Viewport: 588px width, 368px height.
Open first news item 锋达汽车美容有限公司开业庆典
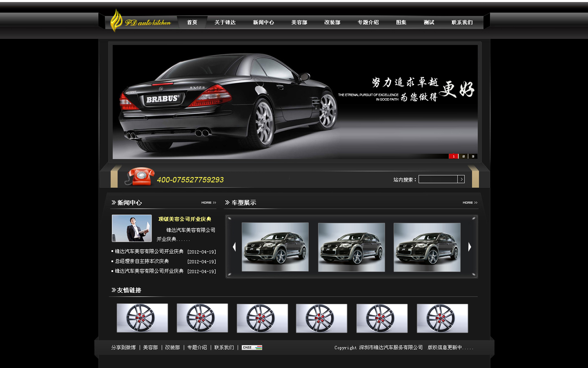tap(149, 251)
